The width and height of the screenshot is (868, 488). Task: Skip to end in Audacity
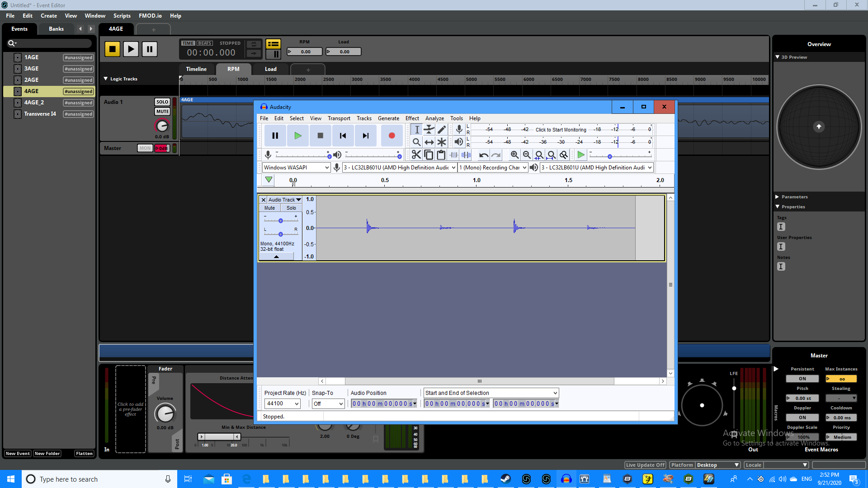click(x=365, y=136)
